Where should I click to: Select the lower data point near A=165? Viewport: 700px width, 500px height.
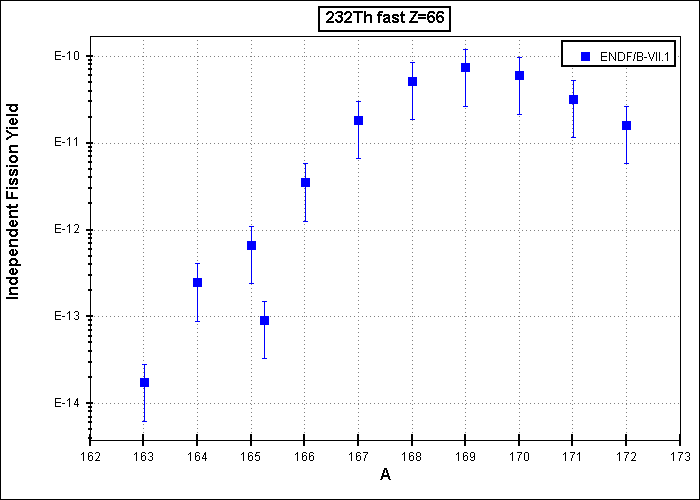(x=264, y=320)
